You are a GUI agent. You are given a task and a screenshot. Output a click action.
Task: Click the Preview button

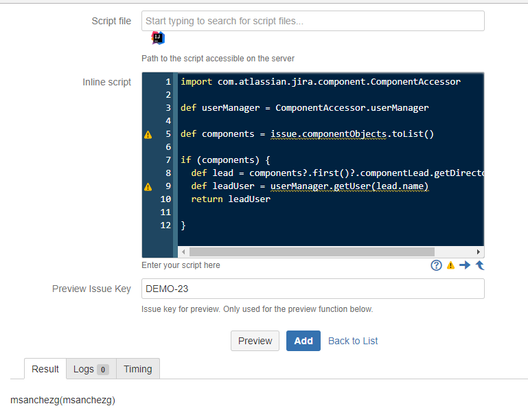pos(255,341)
